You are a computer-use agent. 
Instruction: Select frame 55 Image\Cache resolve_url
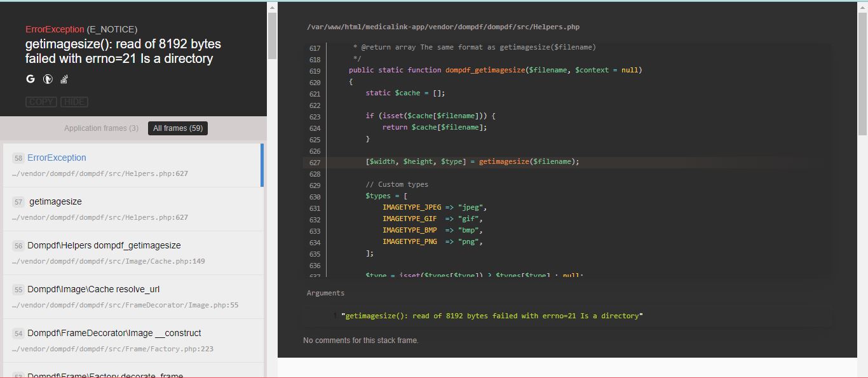pos(93,290)
